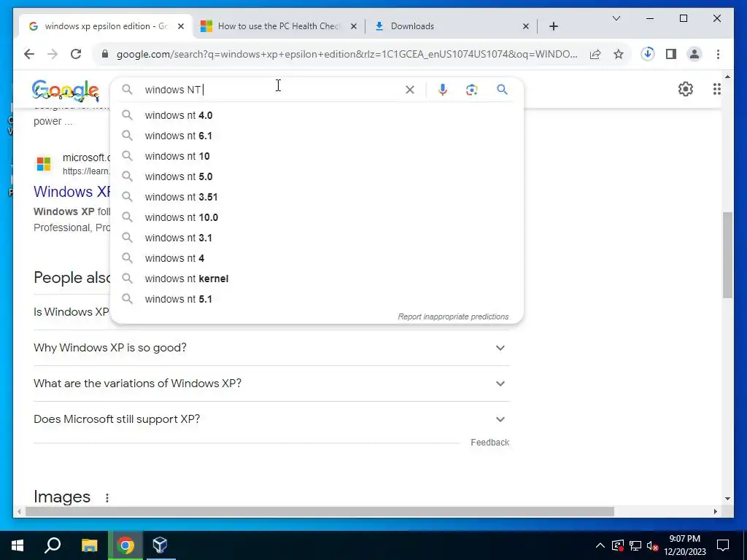This screenshot has height=560, width=747.
Task: Open VirtualBox from the taskbar
Action: click(x=160, y=545)
